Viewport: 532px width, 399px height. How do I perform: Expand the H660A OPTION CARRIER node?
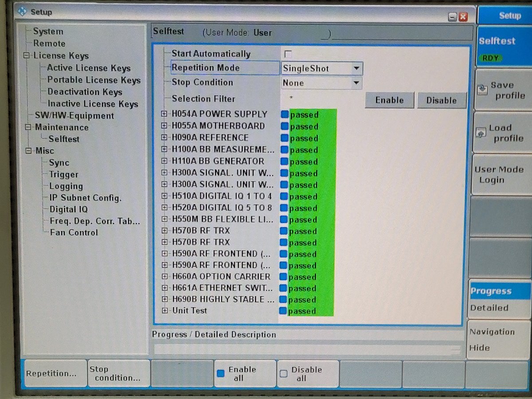coord(164,276)
